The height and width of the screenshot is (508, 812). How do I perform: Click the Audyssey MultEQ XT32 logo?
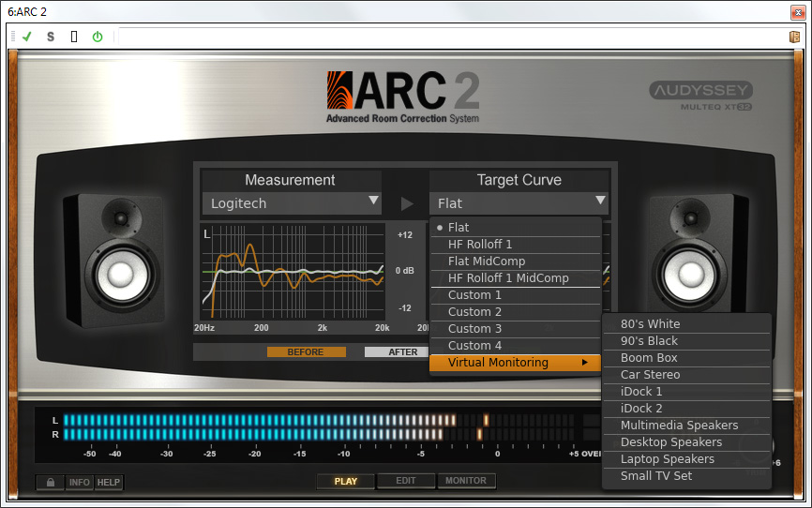700,97
